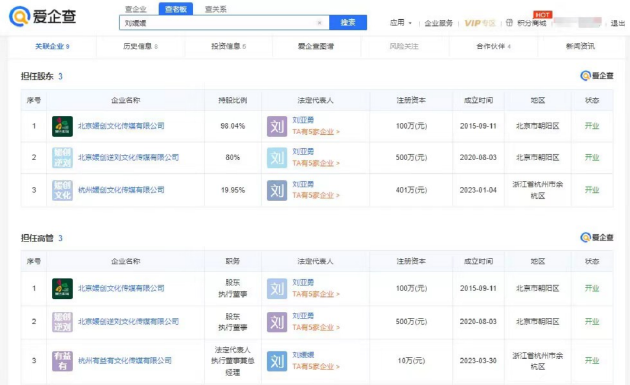Open the VIP专区 link
The height and width of the screenshot is (385, 630).
[480, 23]
